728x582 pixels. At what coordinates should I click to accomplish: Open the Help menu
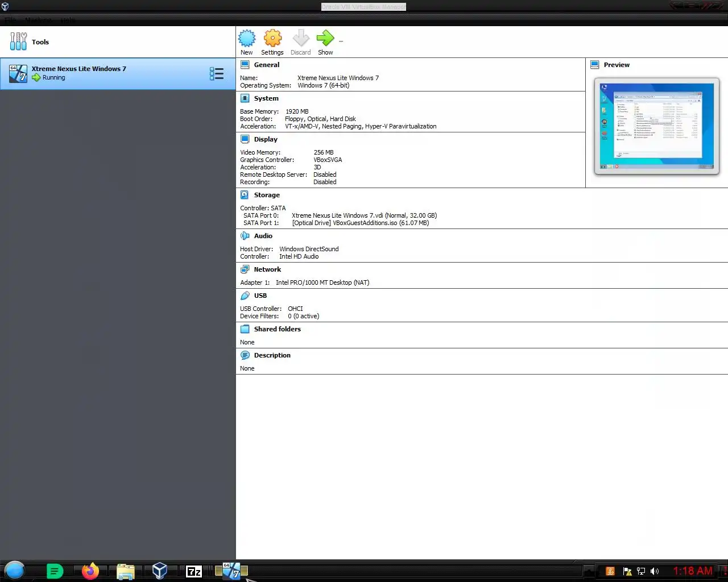68,20
